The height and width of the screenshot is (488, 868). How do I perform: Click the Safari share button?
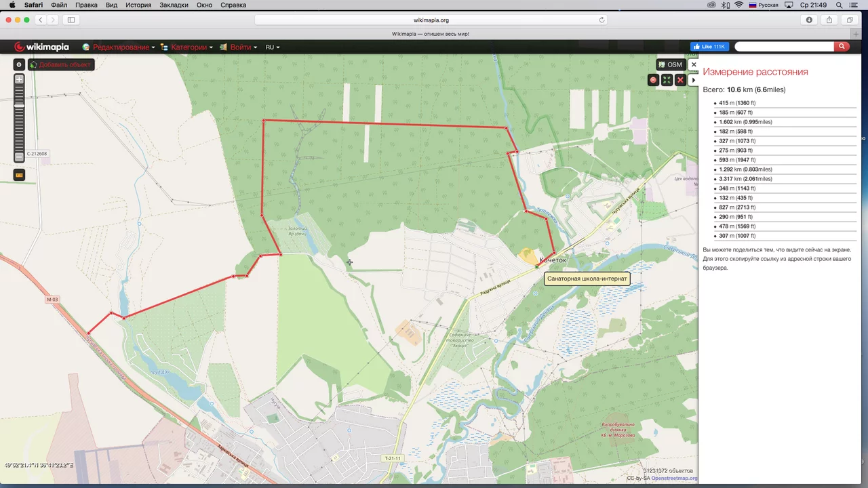click(x=829, y=20)
